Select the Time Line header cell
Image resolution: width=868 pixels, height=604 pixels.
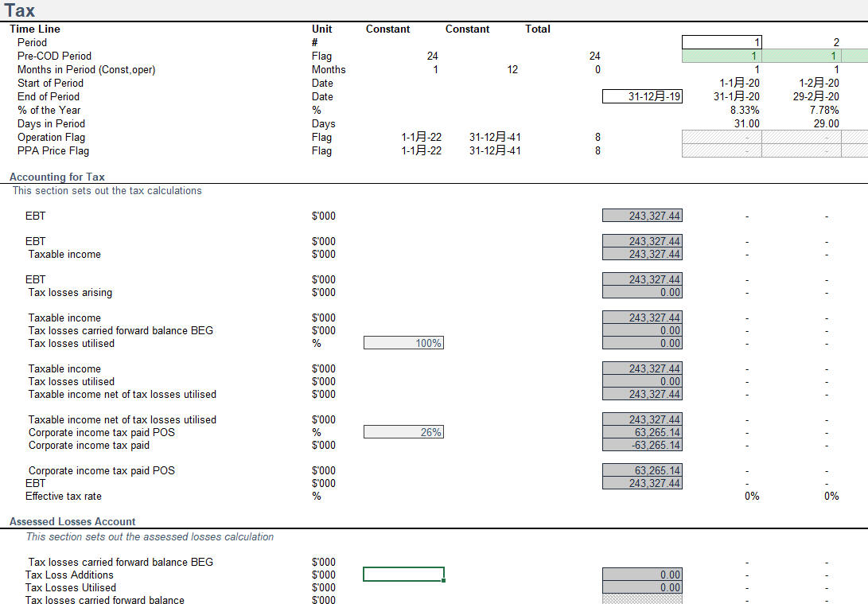35,29
